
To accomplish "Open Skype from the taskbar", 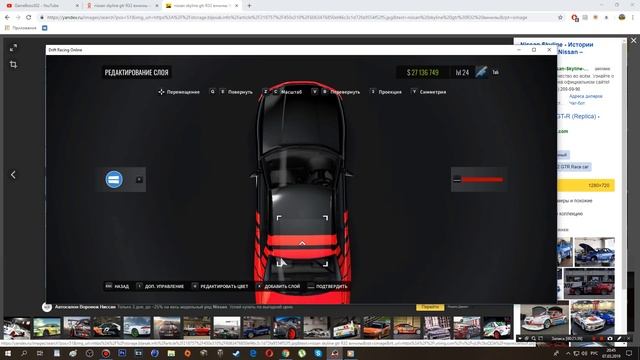I will pos(318,353).
